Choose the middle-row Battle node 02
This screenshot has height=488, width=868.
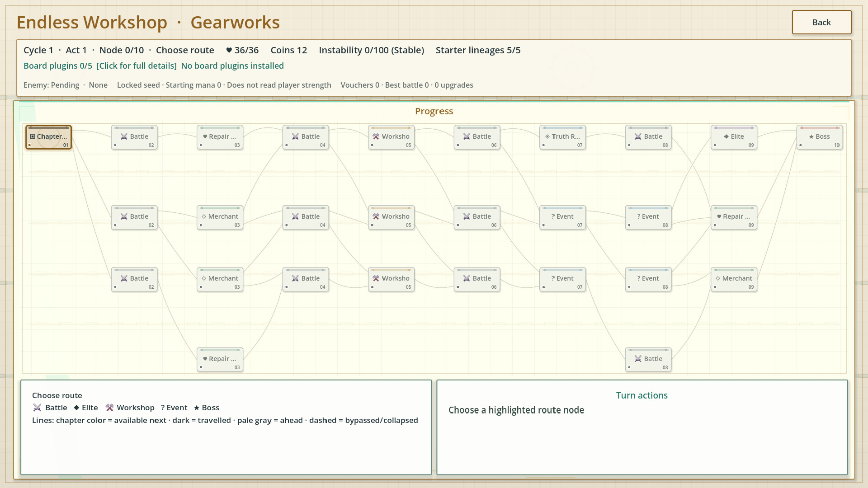134,217
